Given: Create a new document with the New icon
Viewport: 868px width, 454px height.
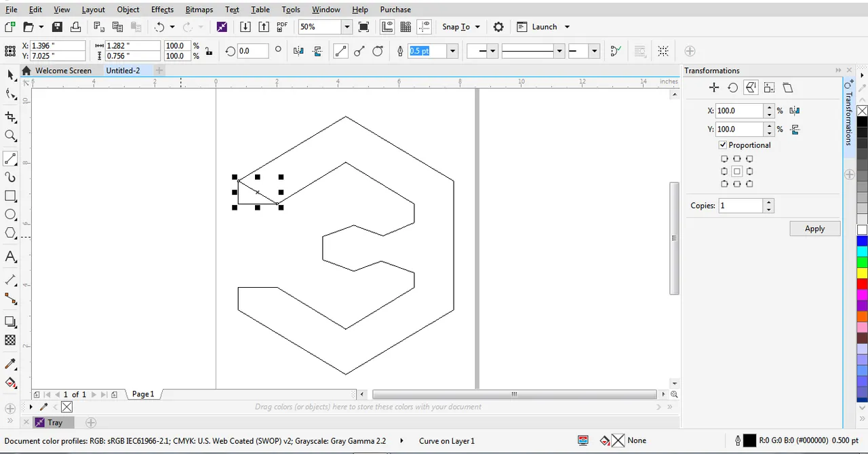Looking at the screenshot, I should (9, 27).
